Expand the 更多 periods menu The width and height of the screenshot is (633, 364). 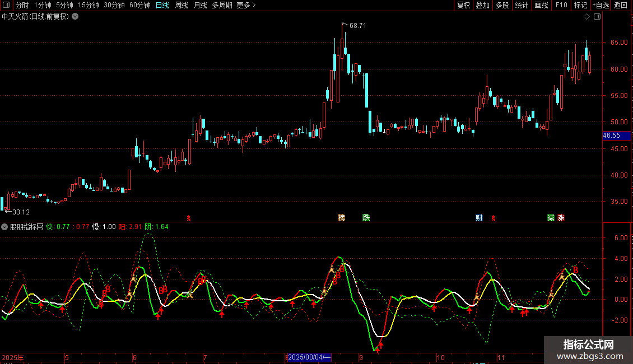click(246, 5)
